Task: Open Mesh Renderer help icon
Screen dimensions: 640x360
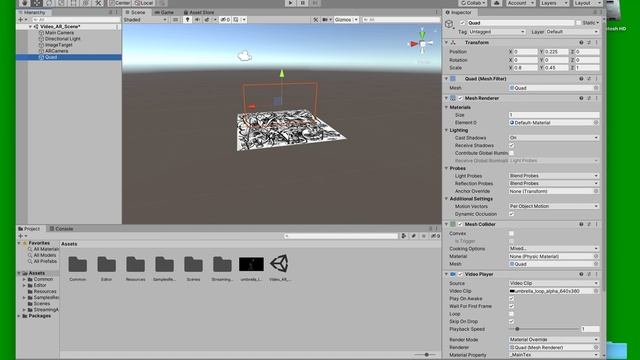Action: [581, 98]
